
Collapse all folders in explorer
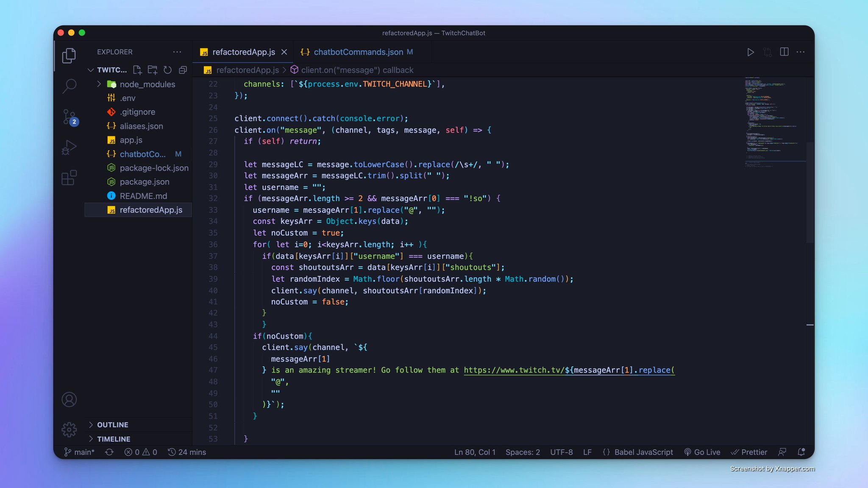[183, 70]
